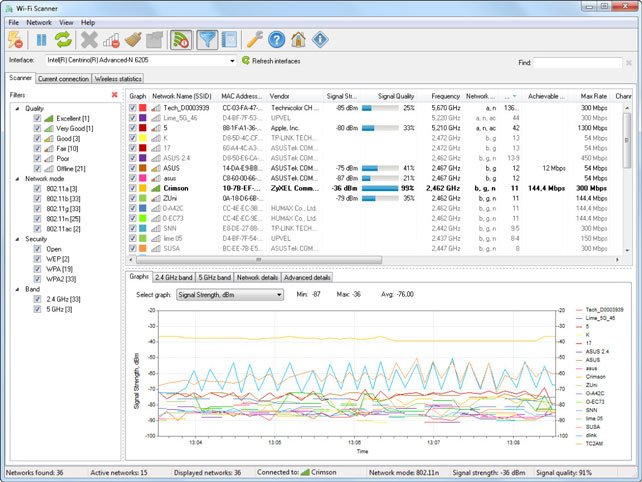Click the home page house icon

coord(298,40)
